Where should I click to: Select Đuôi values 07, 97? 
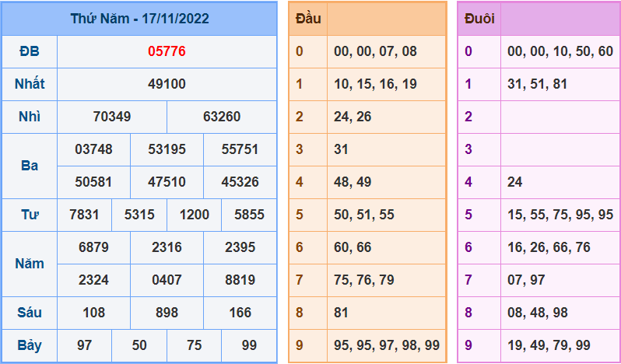526,280
